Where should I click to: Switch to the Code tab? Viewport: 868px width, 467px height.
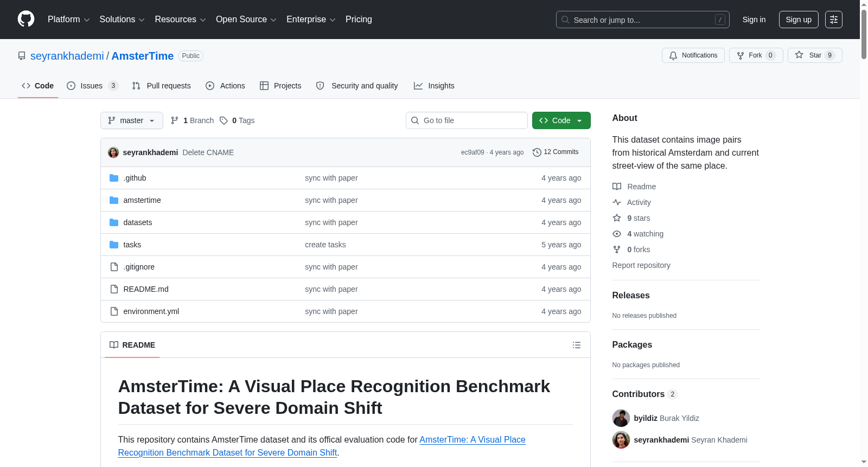[38, 86]
